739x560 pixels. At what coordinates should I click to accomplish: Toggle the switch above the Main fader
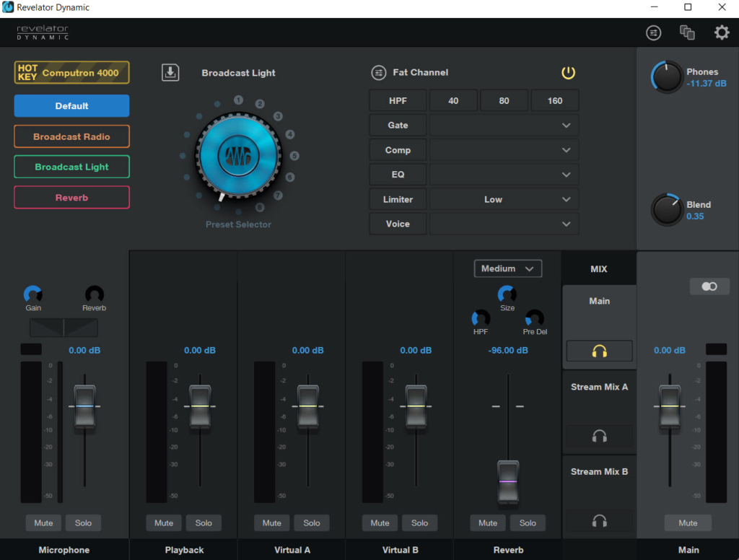click(709, 286)
